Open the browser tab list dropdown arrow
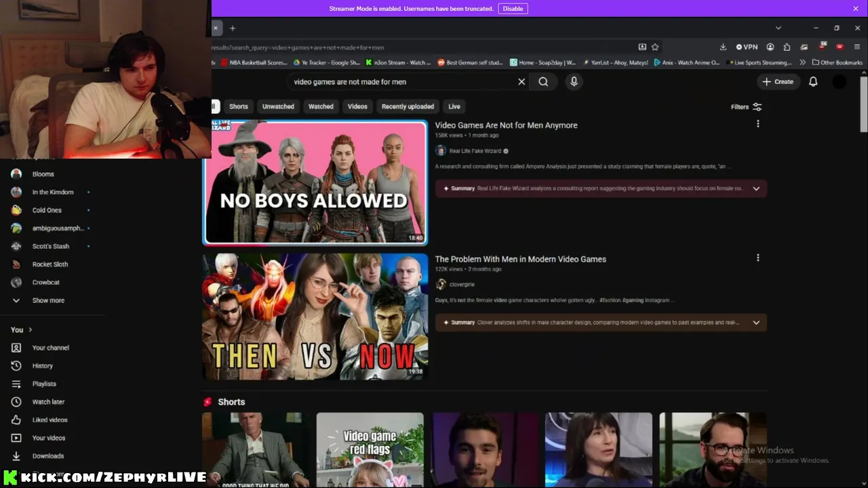Screen dimensions: 868x488 click(x=778, y=28)
